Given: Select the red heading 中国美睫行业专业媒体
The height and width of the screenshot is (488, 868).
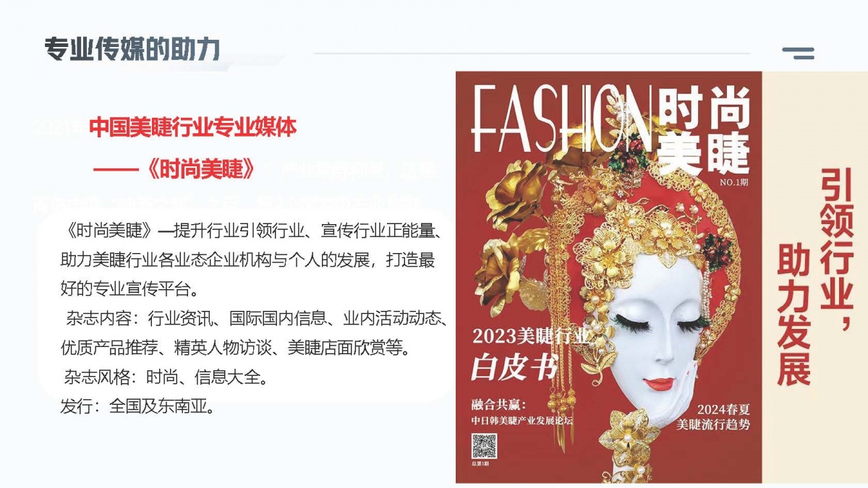Looking at the screenshot, I should click(193, 129).
